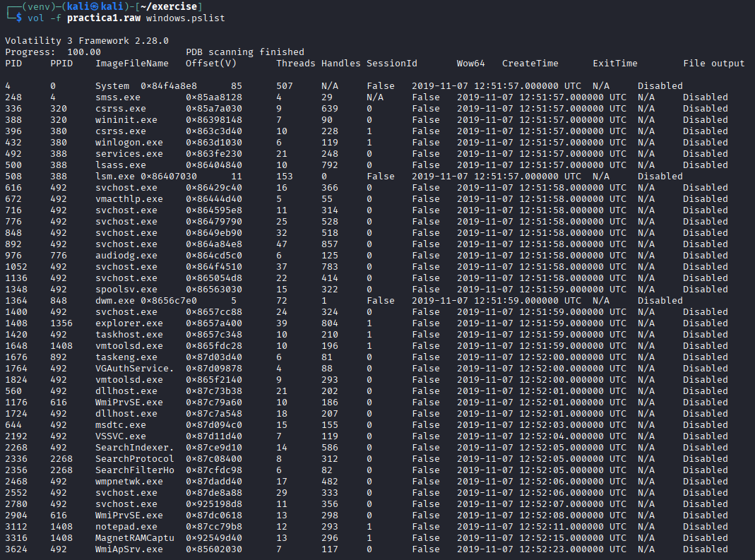755x560 pixels.
Task: Click the Volatility 3 Framework version text
Action: coord(87,41)
